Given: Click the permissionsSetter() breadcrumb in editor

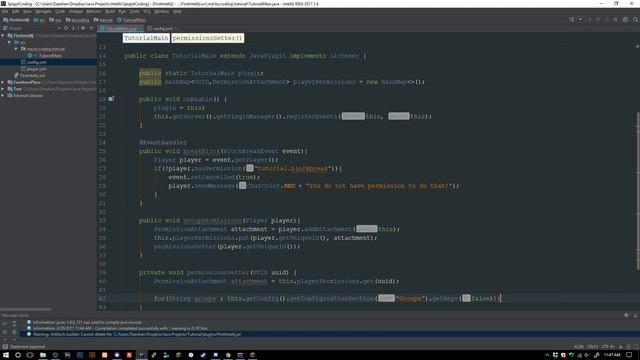Looking at the screenshot, I should tap(207, 38).
